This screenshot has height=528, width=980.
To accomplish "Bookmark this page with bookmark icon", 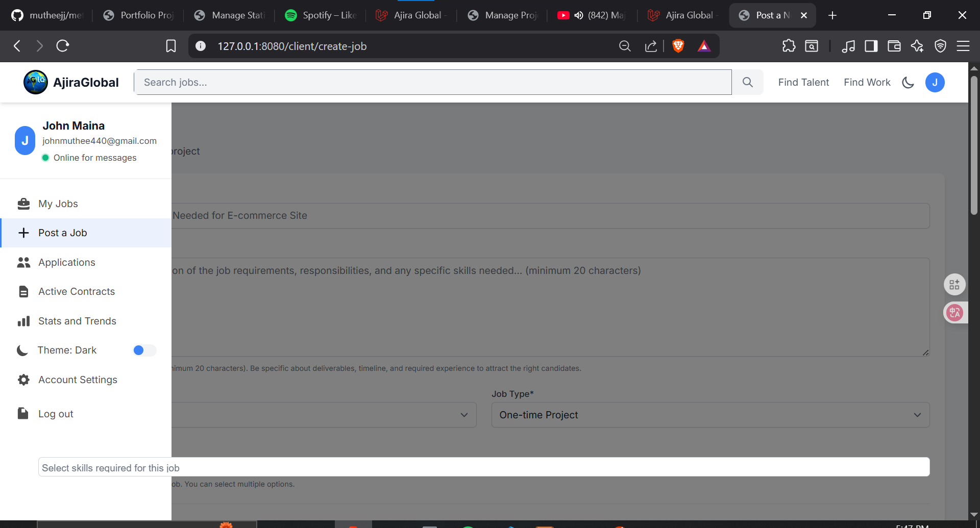I will click(171, 46).
